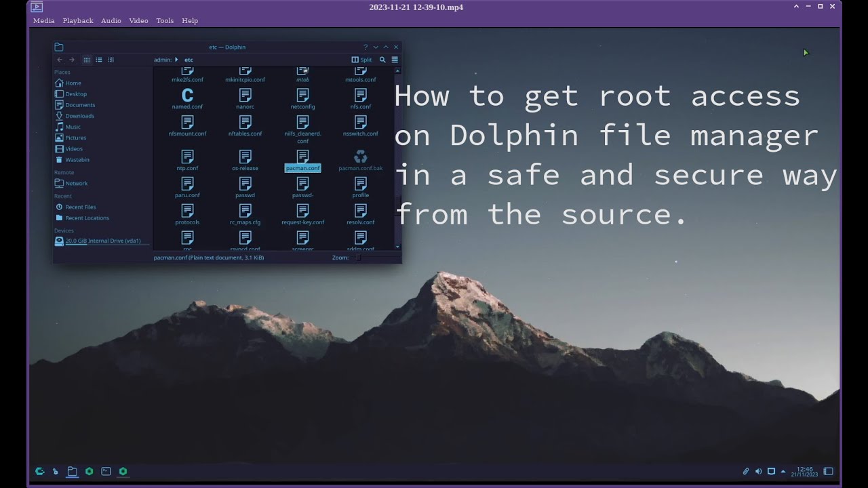Select nfsmount.conf file
Image resolution: width=868 pixels, height=488 pixels.
(187, 126)
